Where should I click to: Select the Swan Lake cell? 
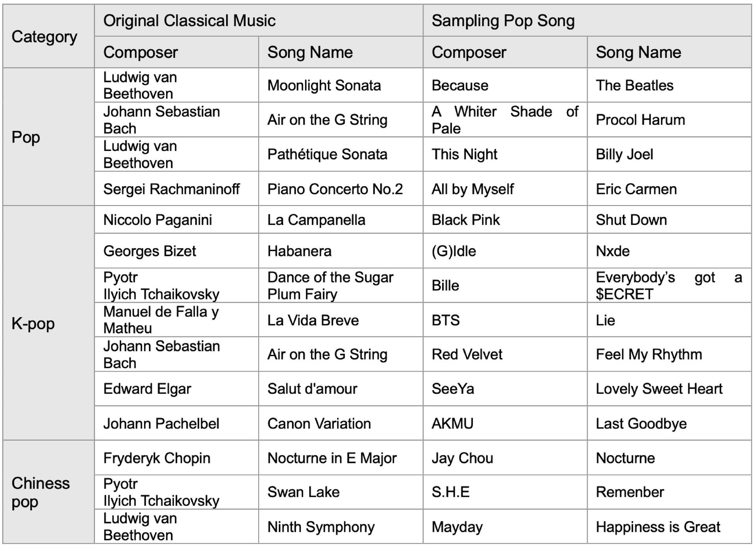point(341,492)
